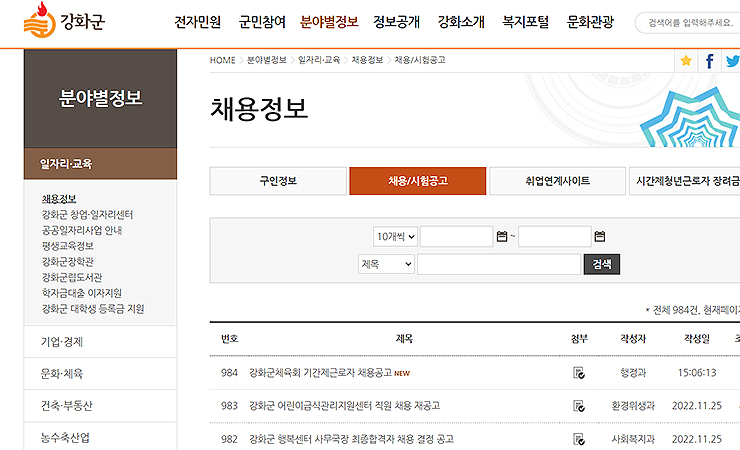Image resolution: width=740 pixels, height=450 pixels.
Task: Open 분야별정보 top menu
Action: tap(329, 22)
